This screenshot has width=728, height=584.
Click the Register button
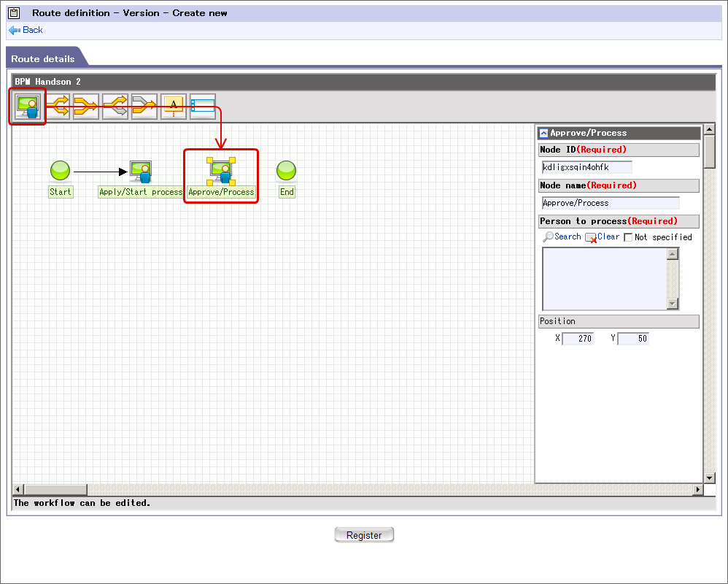[364, 535]
